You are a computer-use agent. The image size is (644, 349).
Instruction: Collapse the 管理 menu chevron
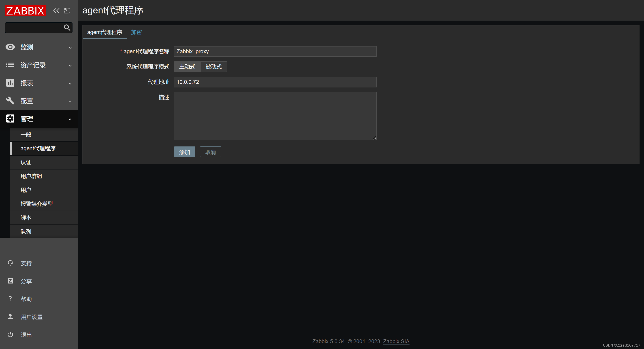(70, 119)
